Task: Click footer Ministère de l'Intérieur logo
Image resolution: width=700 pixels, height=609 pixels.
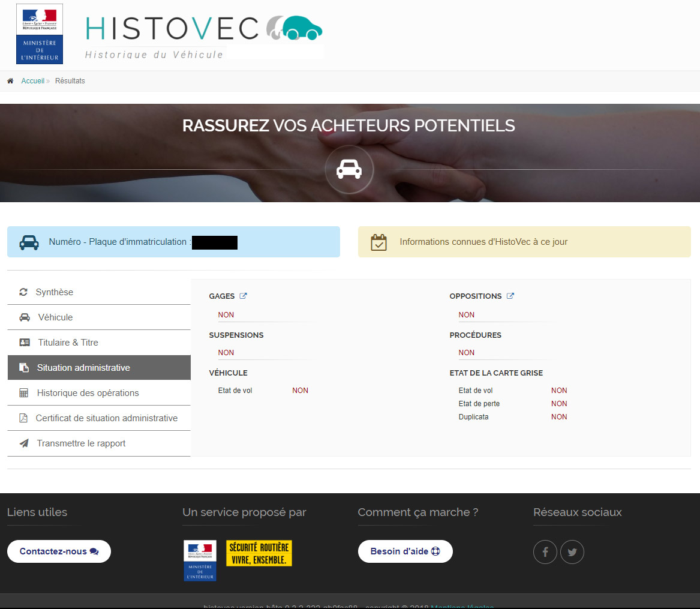Action: 200,560
